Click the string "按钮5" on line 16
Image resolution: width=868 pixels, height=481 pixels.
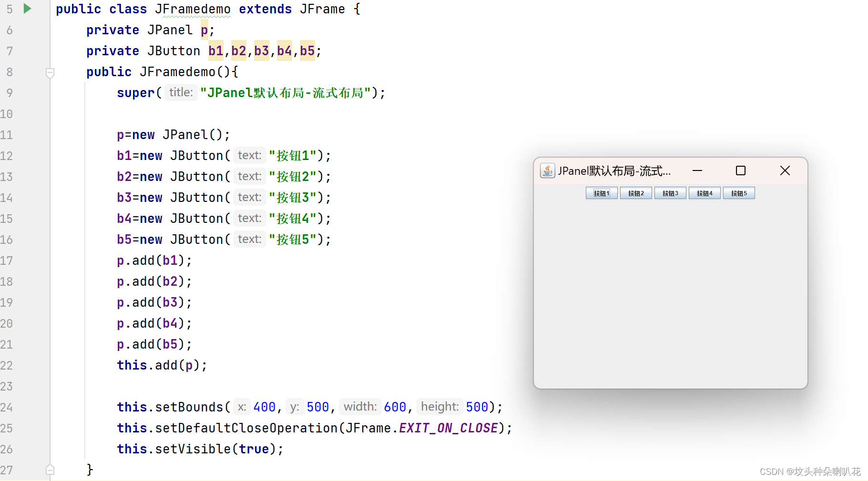293,240
